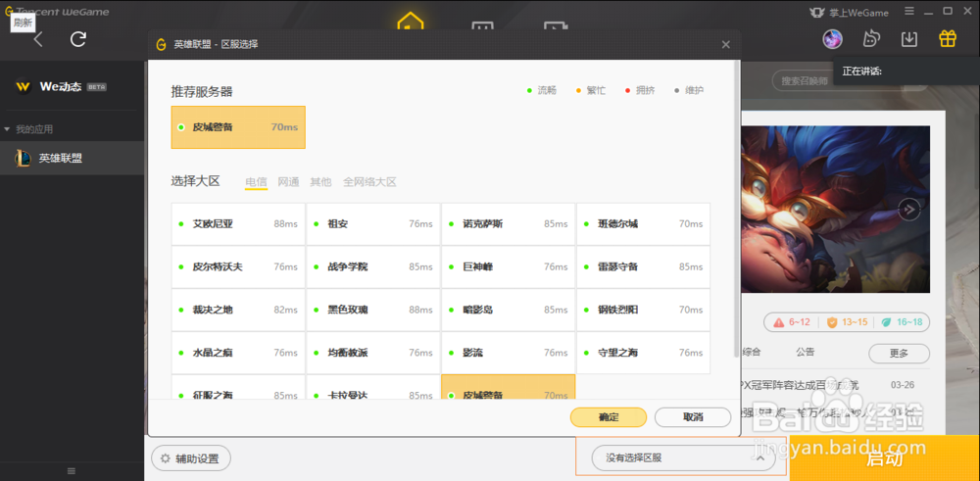Click the 13~15 orange shield badge
The image size is (980, 481).
(847, 322)
